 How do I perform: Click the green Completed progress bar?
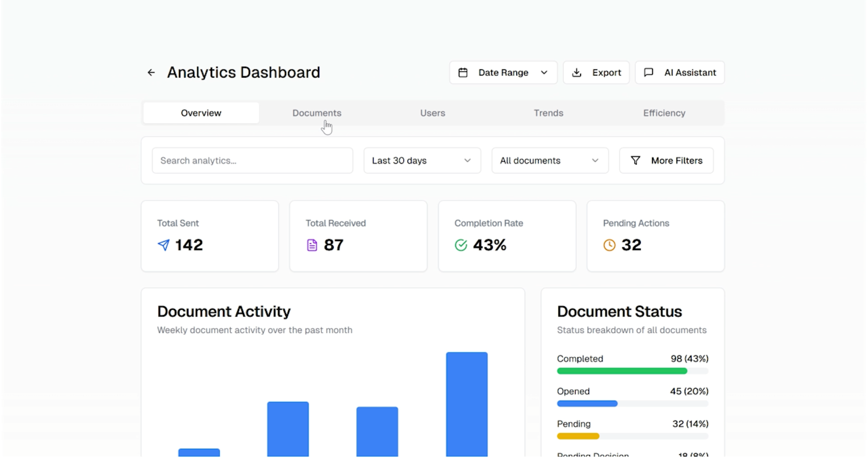622,371
